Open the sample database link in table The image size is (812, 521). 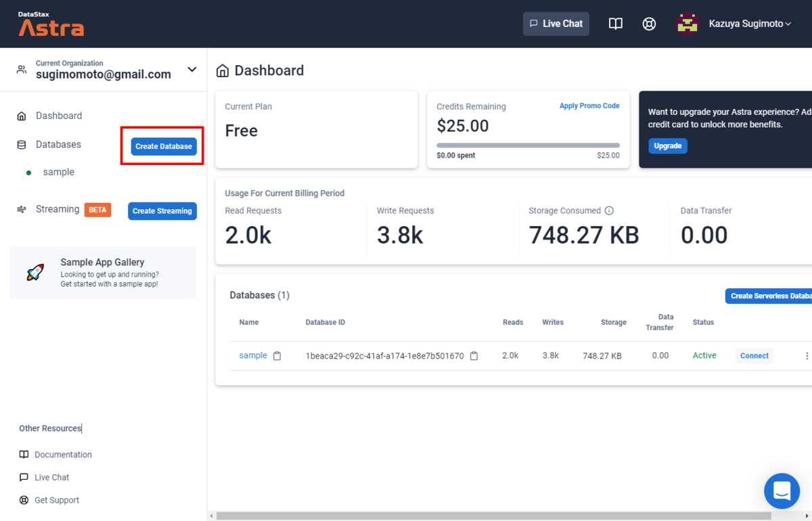[253, 356]
